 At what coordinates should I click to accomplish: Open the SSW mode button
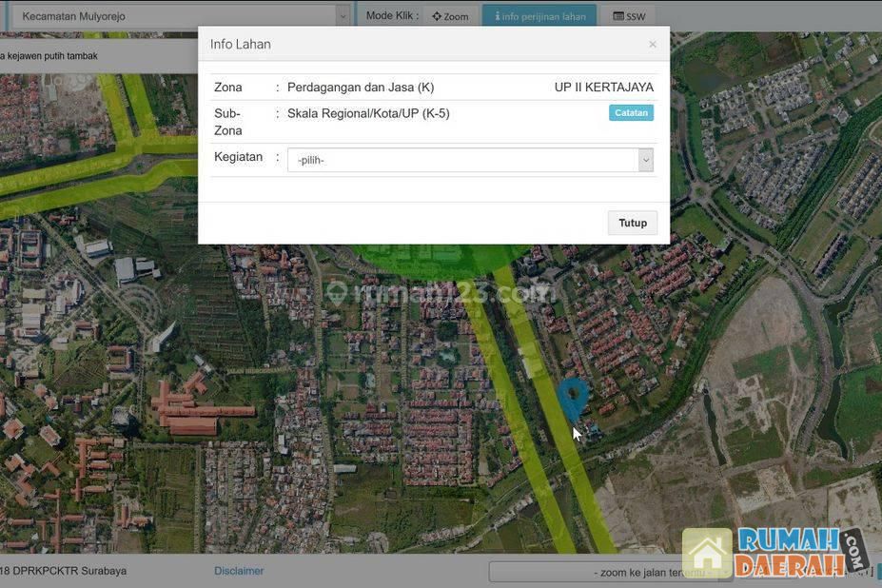629,16
